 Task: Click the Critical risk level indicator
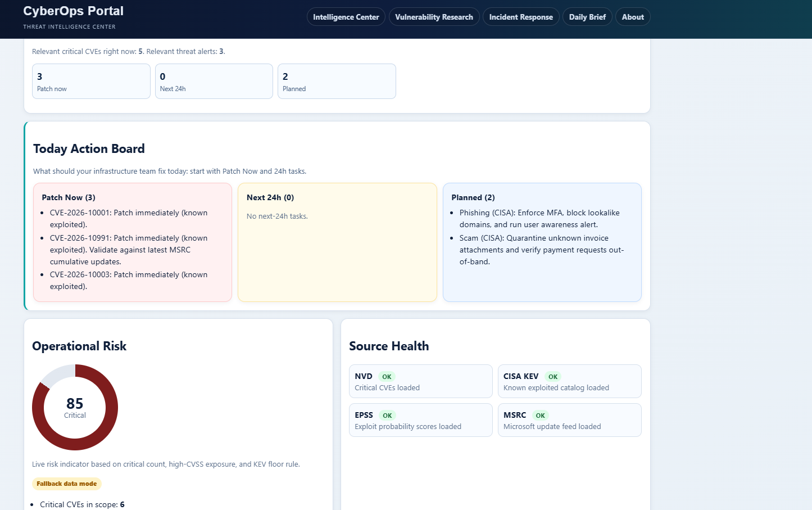click(75, 415)
